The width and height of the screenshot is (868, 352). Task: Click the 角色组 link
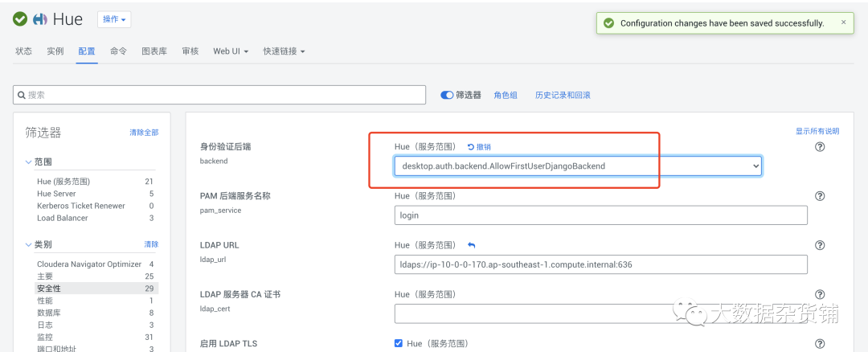(x=506, y=95)
